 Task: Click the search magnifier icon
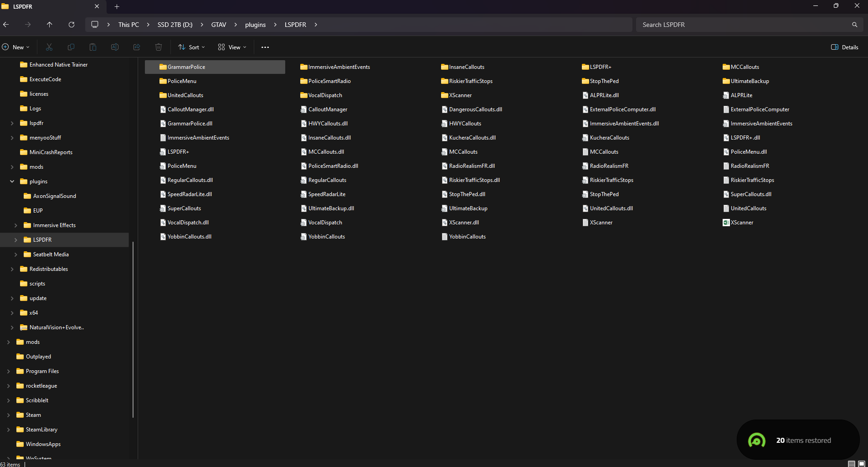[x=855, y=25]
